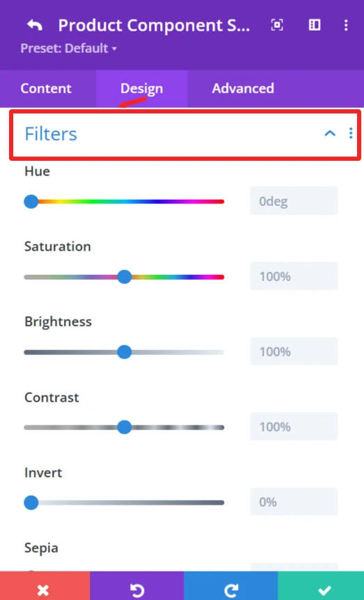Viewport: 364px width, 600px height.
Task: Open the Preset: Default dropdown
Action: (68, 49)
